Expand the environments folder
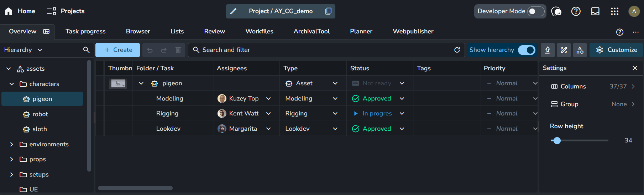Screen dimensions: 644x195 click(12, 145)
